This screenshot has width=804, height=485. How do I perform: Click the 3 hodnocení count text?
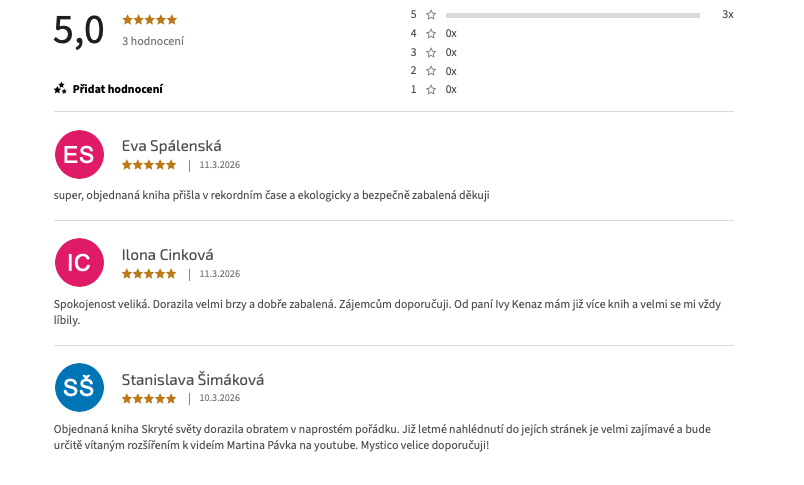(153, 42)
